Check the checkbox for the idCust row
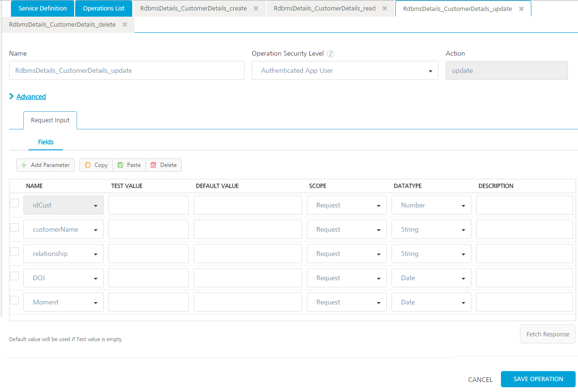578x392 pixels. [14, 203]
